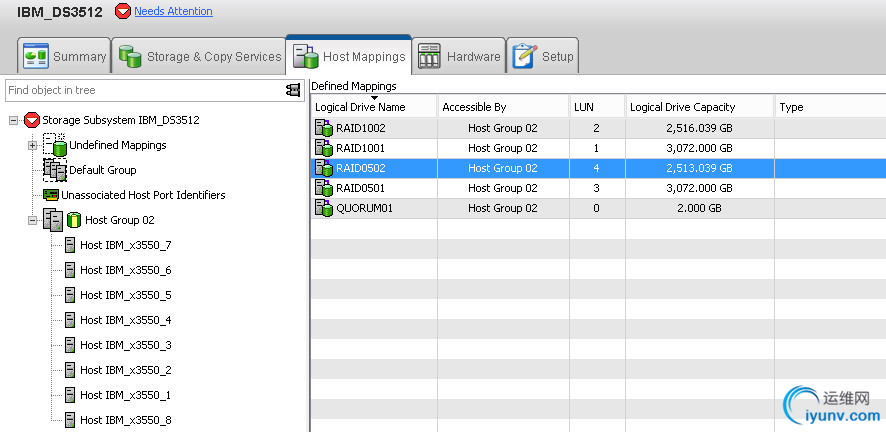Select Host IBM_x3550_4

[125, 320]
